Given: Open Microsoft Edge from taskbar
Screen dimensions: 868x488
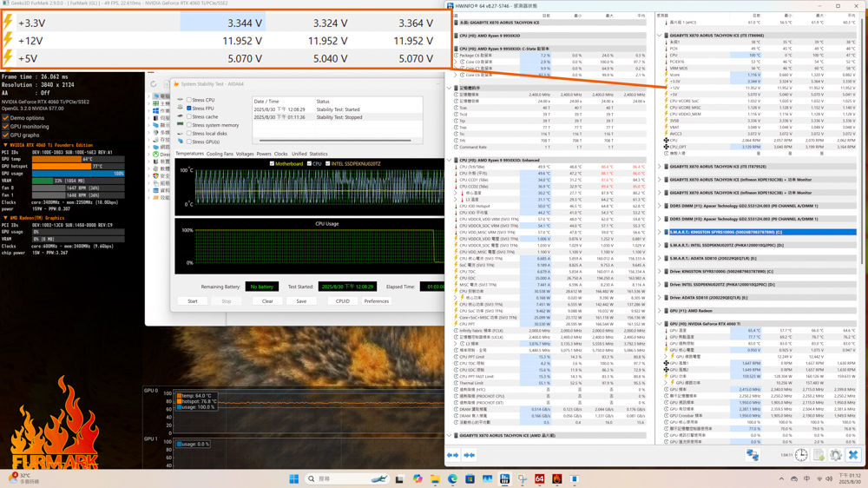Looking at the screenshot, I should (452, 478).
